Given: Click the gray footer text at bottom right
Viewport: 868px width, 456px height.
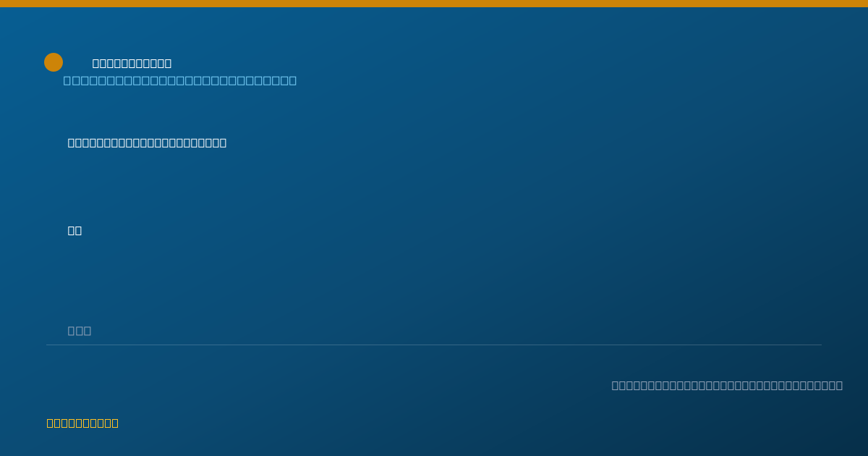Looking at the screenshot, I should point(727,385).
